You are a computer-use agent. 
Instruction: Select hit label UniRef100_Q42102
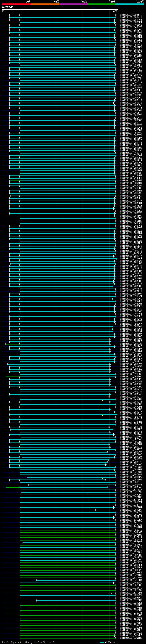(x=131, y=354)
